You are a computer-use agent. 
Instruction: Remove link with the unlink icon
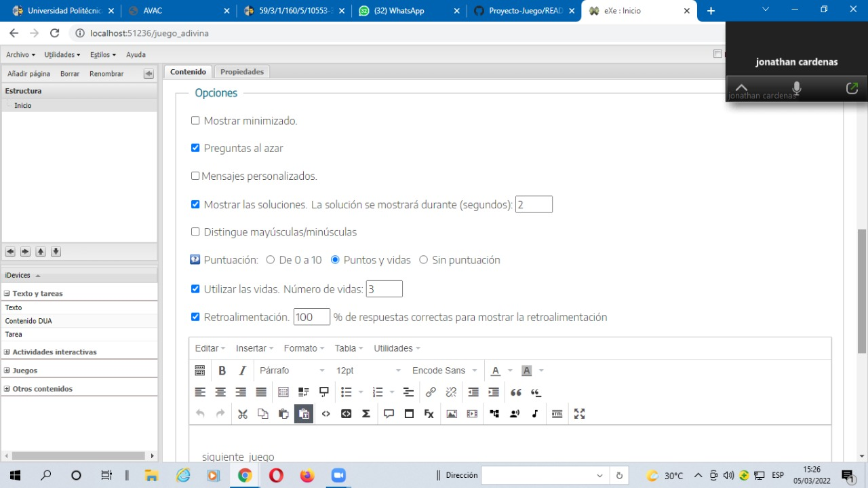(451, 392)
